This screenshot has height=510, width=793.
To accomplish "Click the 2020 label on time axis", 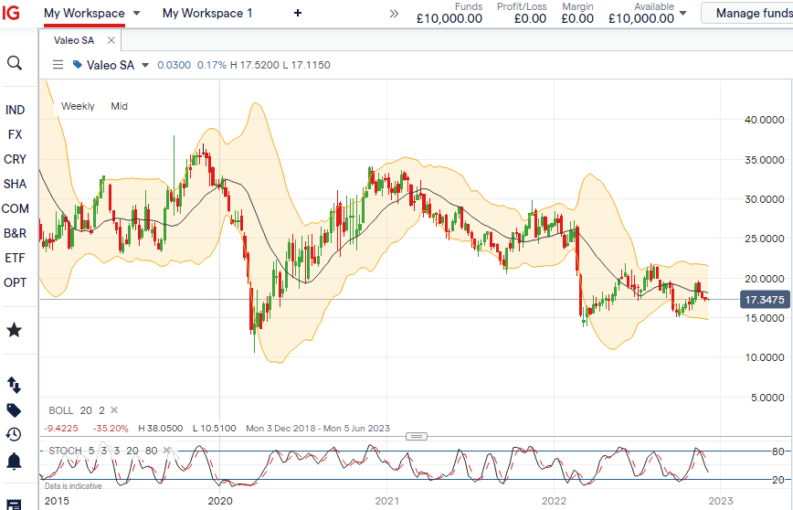I will [220, 501].
